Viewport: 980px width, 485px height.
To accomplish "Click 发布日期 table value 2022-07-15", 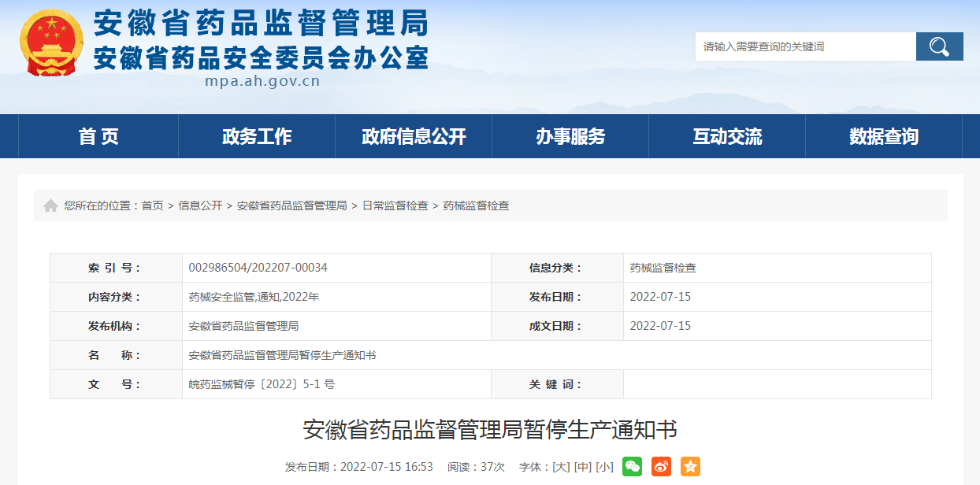I will (660, 297).
